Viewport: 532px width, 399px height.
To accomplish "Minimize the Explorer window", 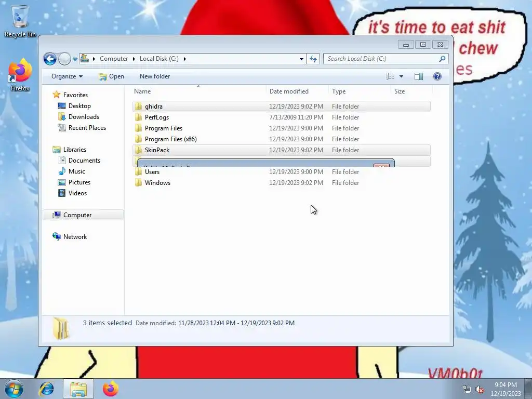I will (x=406, y=45).
